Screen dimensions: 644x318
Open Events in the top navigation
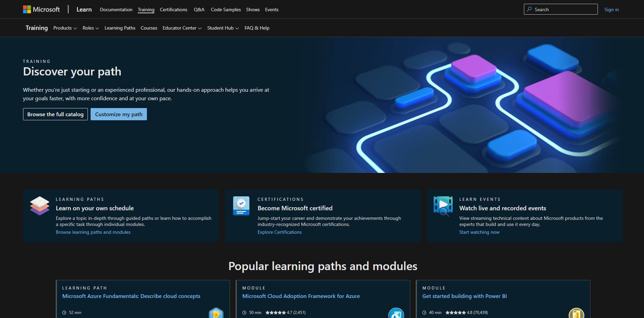272,10
